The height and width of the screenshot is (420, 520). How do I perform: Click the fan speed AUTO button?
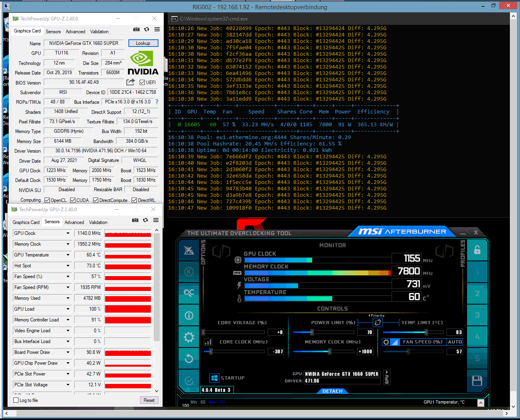[455, 342]
